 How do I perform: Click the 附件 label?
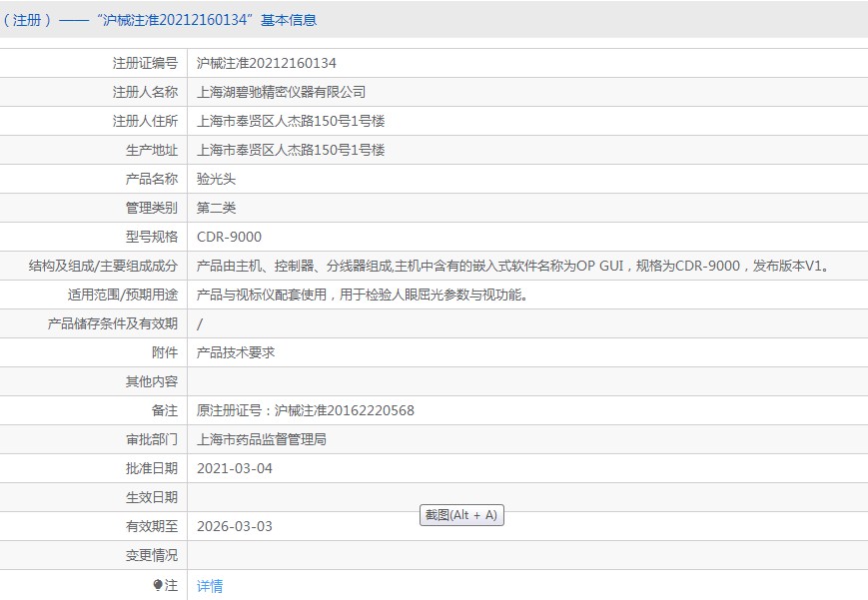[x=165, y=352]
